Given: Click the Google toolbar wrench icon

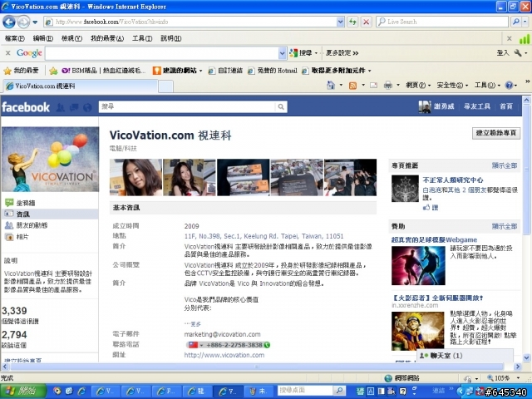Looking at the screenshot, I should pyautogui.click(x=518, y=52).
